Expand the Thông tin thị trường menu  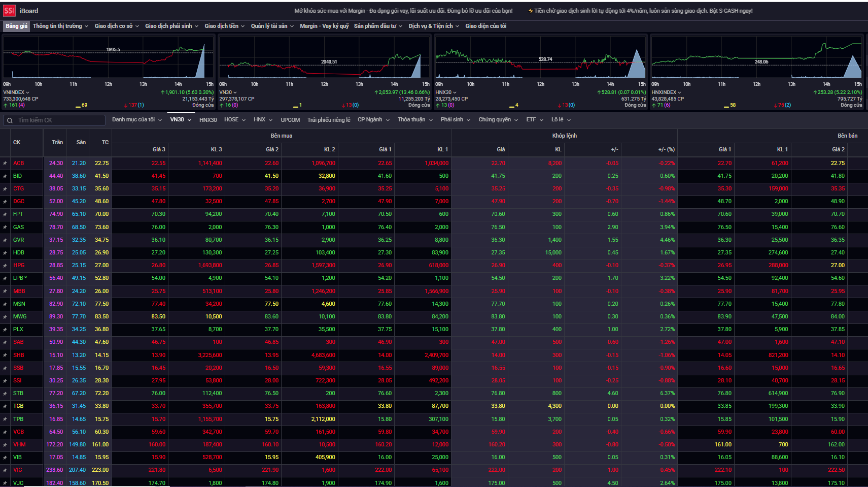tap(60, 26)
